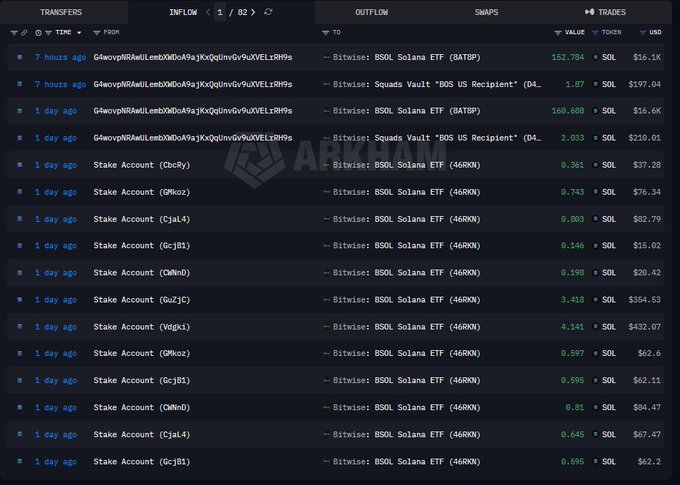Click transaction icon of the $16.1K row

(20, 57)
